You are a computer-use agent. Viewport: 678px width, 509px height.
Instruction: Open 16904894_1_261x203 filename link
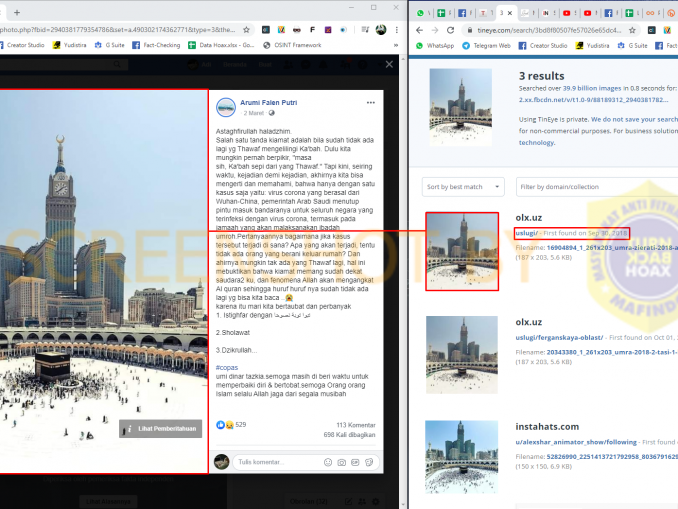click(x=611, y=248)
